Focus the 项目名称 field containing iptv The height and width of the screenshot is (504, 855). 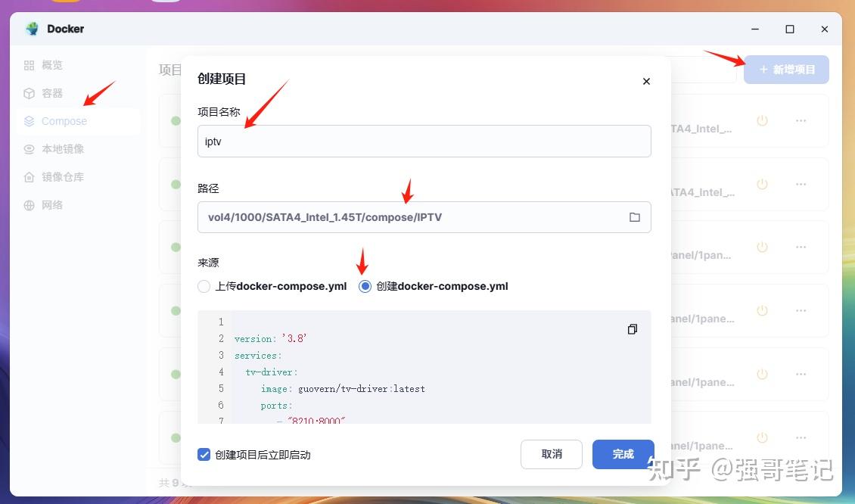pos(424,142)
